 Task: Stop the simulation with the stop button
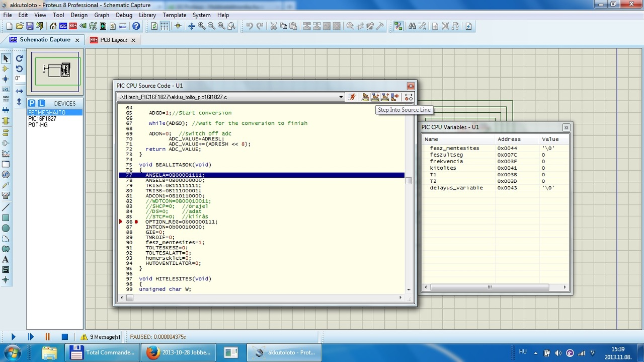(64, 337)
